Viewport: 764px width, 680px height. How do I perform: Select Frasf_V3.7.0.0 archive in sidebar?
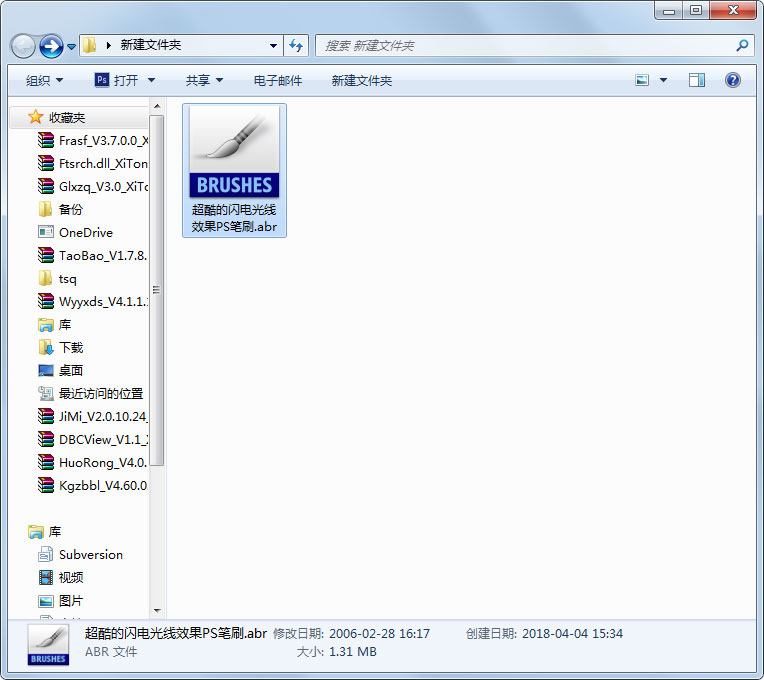click(x=93, y=141)
